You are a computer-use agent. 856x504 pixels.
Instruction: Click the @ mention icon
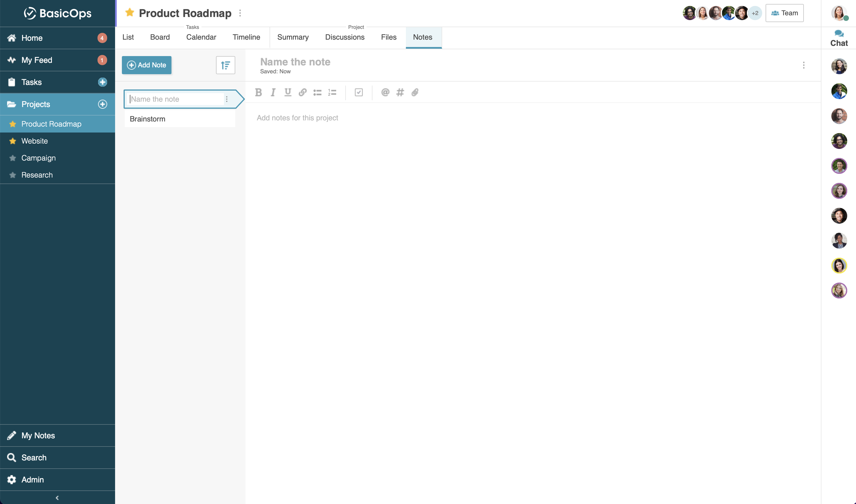pos(385,92)
